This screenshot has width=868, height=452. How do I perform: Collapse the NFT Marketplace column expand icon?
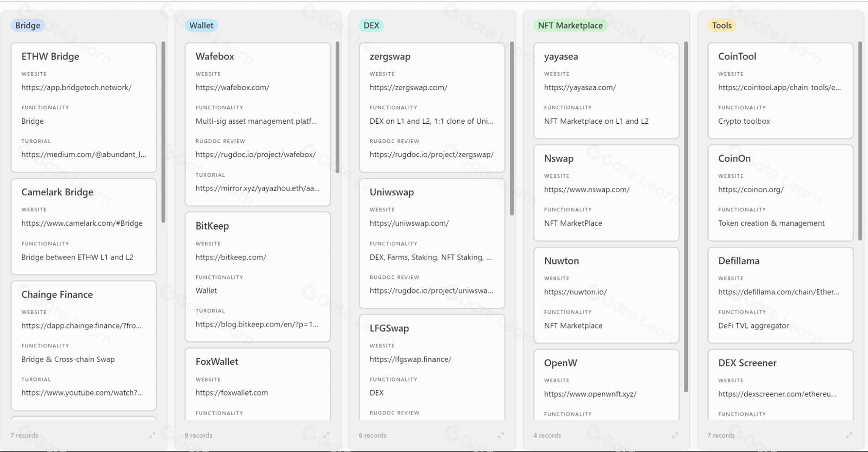click(675, 435)
